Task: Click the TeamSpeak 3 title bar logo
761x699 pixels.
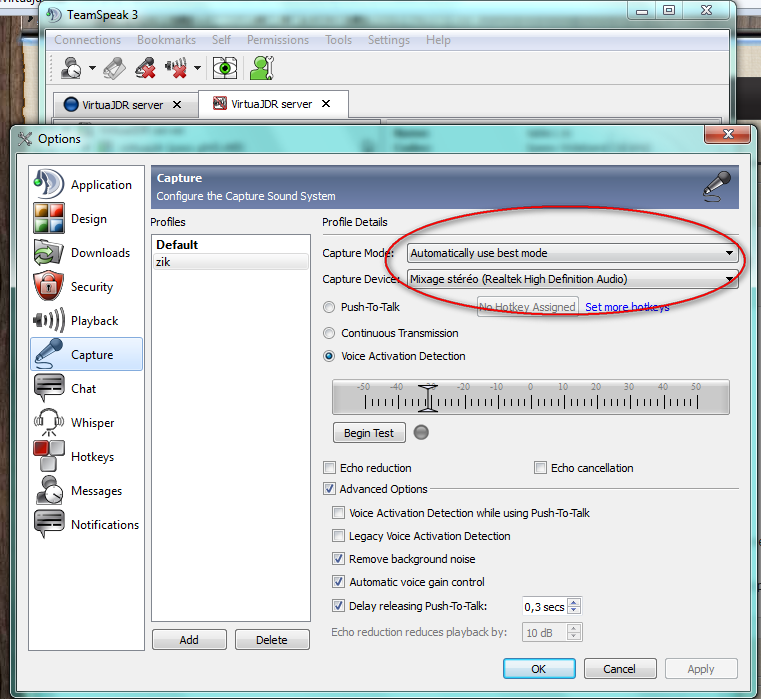Action: [x=54, y=15]
